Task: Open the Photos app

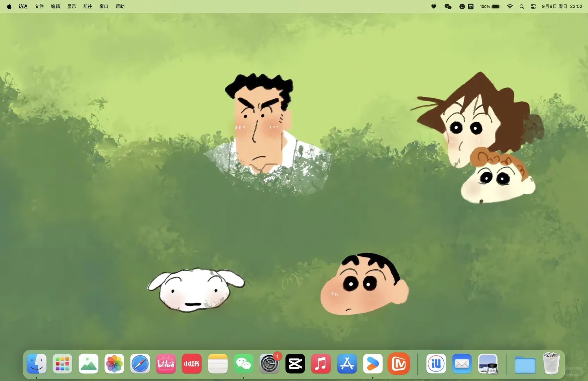Action: pos(114,364)
